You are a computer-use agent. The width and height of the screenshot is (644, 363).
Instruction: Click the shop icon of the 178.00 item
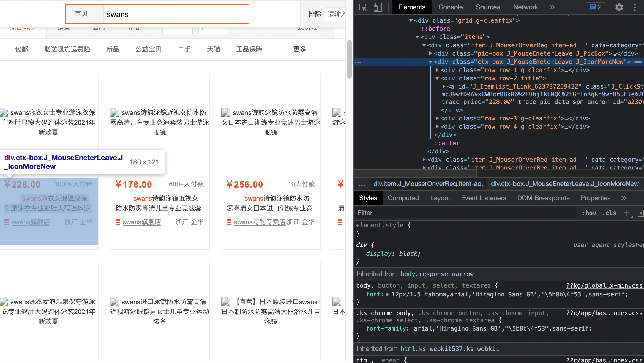[118, 222]
